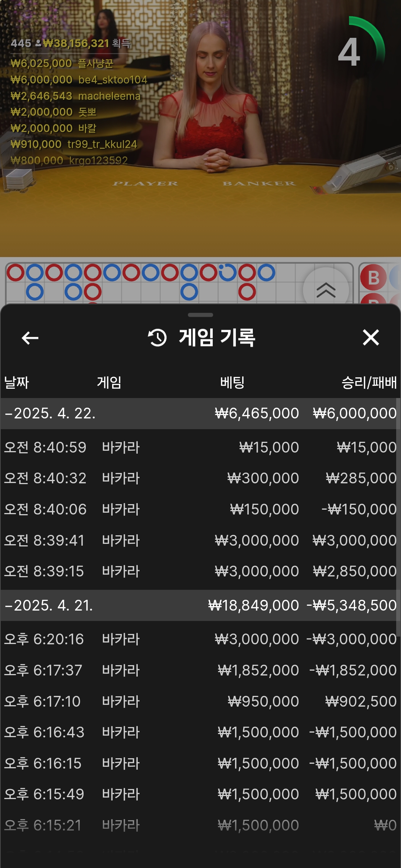Expand the roadmap with double chevron button
The height and width of the screenshot is (868, 401).
[326, 290]
